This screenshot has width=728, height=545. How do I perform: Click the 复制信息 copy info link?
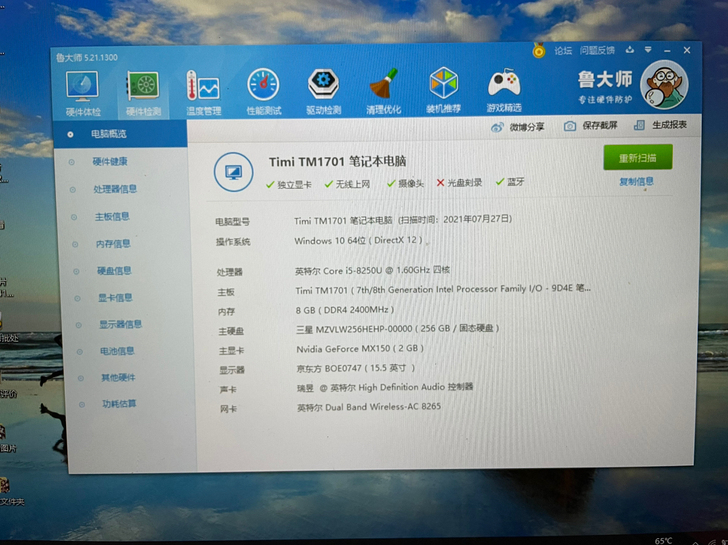636,182
